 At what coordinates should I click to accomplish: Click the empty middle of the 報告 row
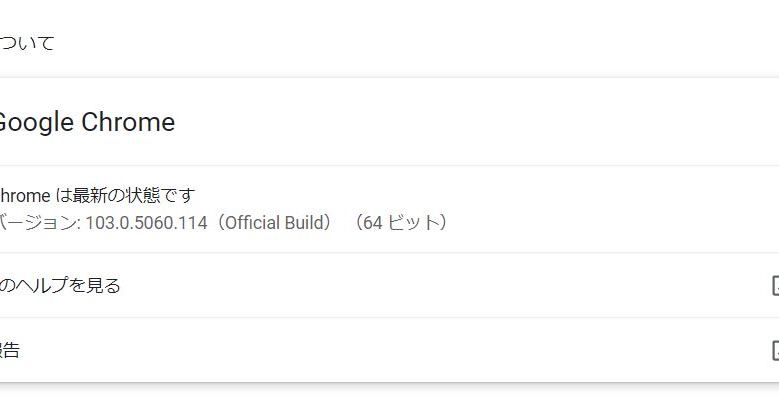pos(400,350)
